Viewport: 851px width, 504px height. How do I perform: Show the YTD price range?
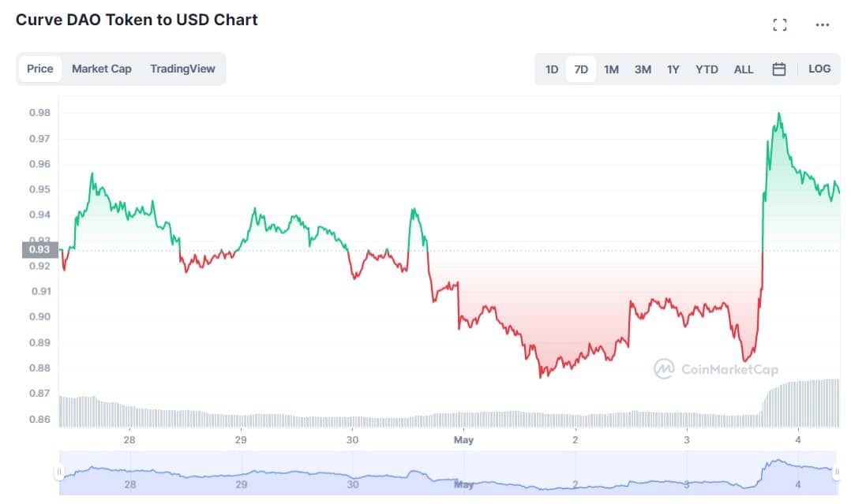(707, 69)
